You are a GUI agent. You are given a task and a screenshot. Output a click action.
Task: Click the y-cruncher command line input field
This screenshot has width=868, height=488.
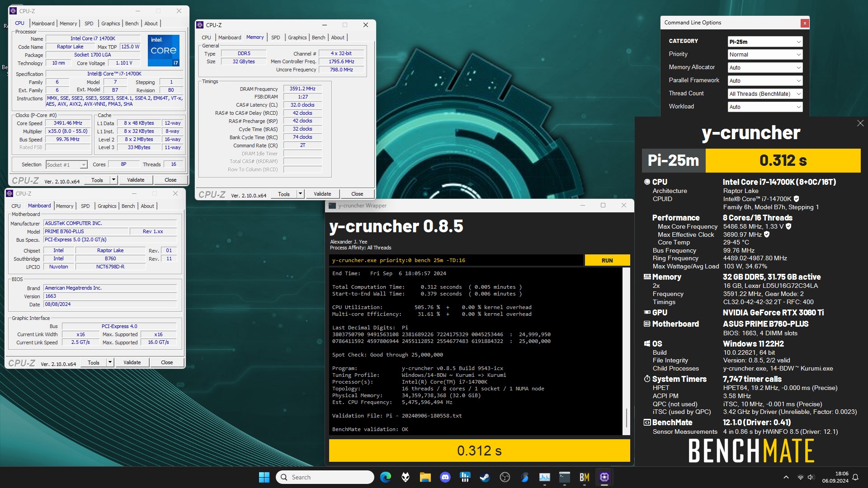(456, 260)
